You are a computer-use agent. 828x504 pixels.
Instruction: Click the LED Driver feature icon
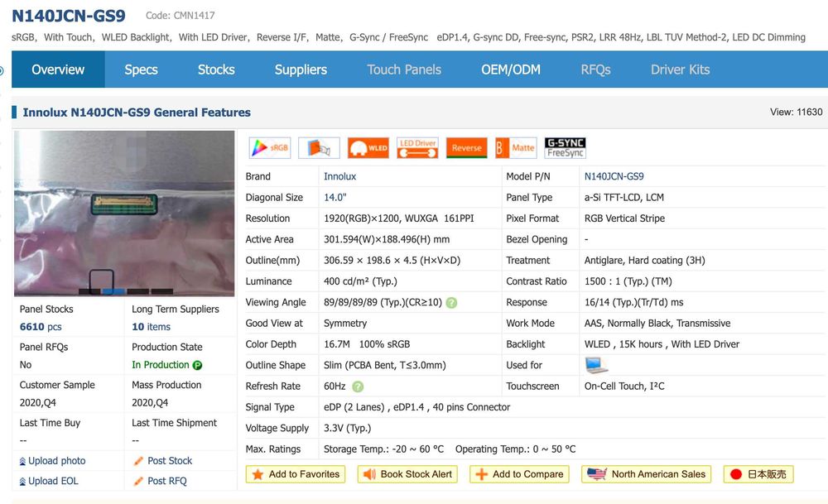[417, 148]
